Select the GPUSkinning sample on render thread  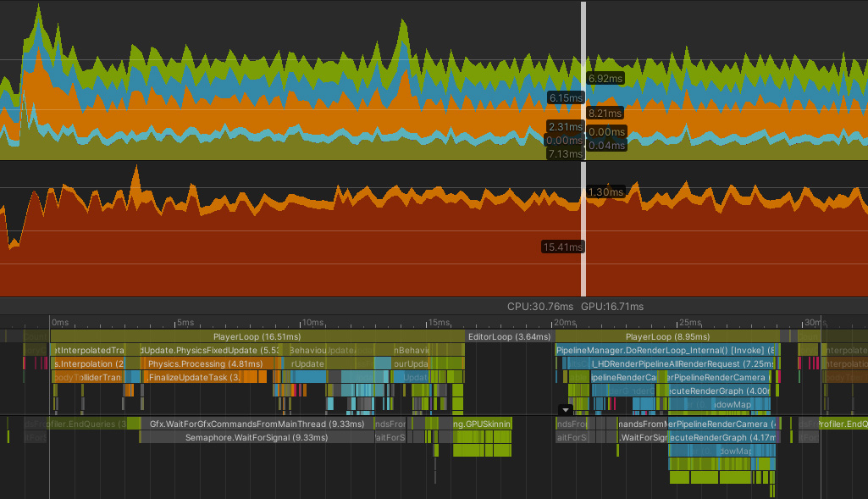(481, 424)
